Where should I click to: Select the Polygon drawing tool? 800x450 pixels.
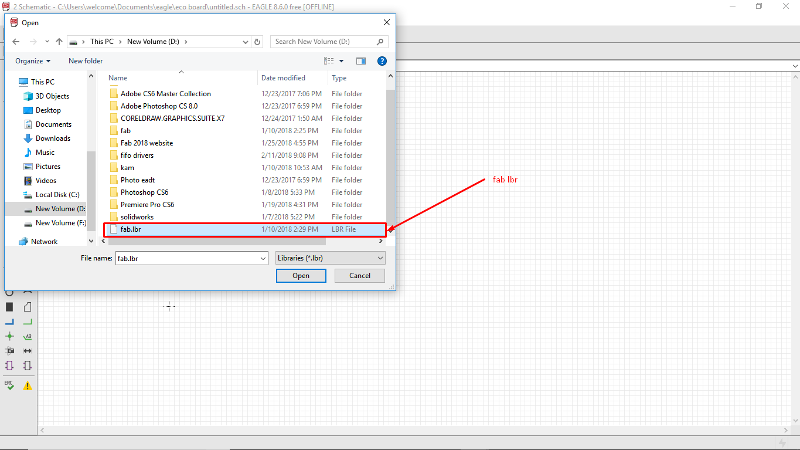pyautogui.click(x=28, y=307)
